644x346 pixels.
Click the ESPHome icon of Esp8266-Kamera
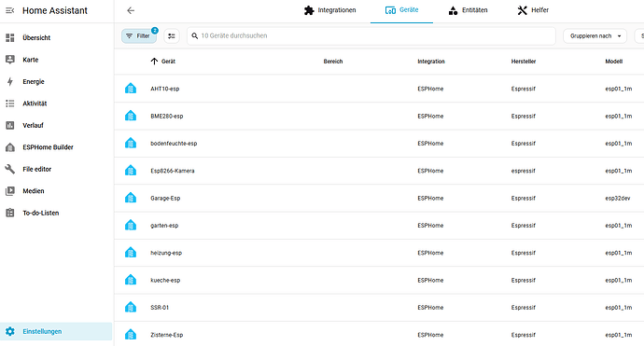[x=131, y=171]
